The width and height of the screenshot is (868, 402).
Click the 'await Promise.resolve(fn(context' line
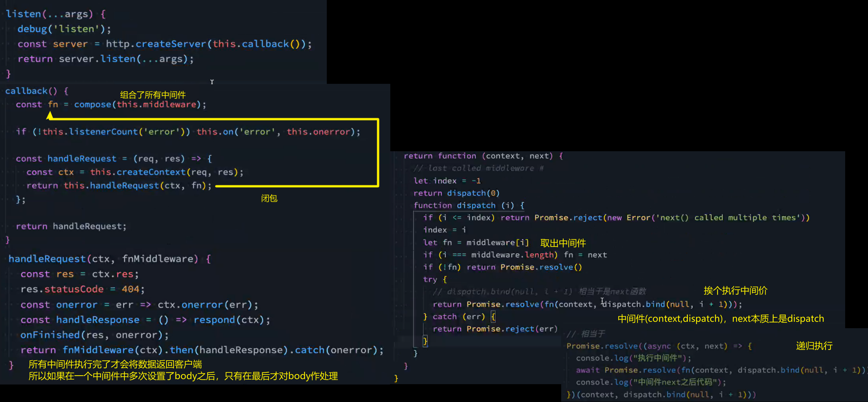(722, 370)
